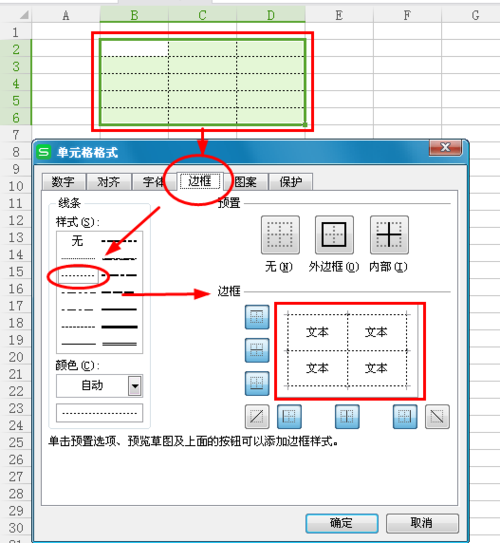Click the 取消 button
The height and width of the screenshot is (543, 500).
click(422, 523)
